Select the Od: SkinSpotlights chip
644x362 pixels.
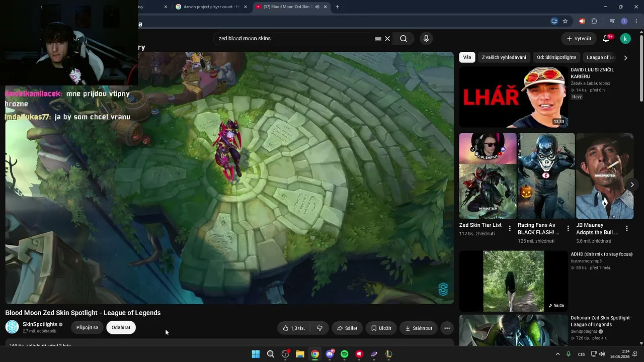tap(556, 57)
